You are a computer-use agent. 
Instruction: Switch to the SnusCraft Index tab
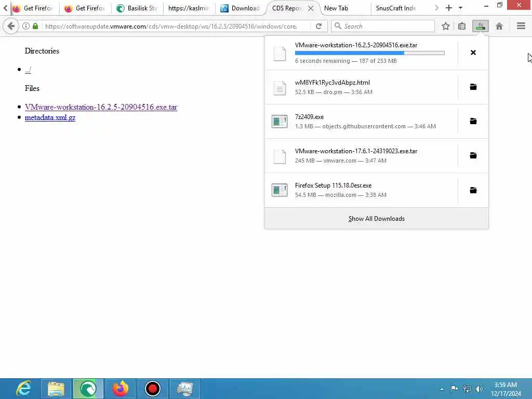396,8
